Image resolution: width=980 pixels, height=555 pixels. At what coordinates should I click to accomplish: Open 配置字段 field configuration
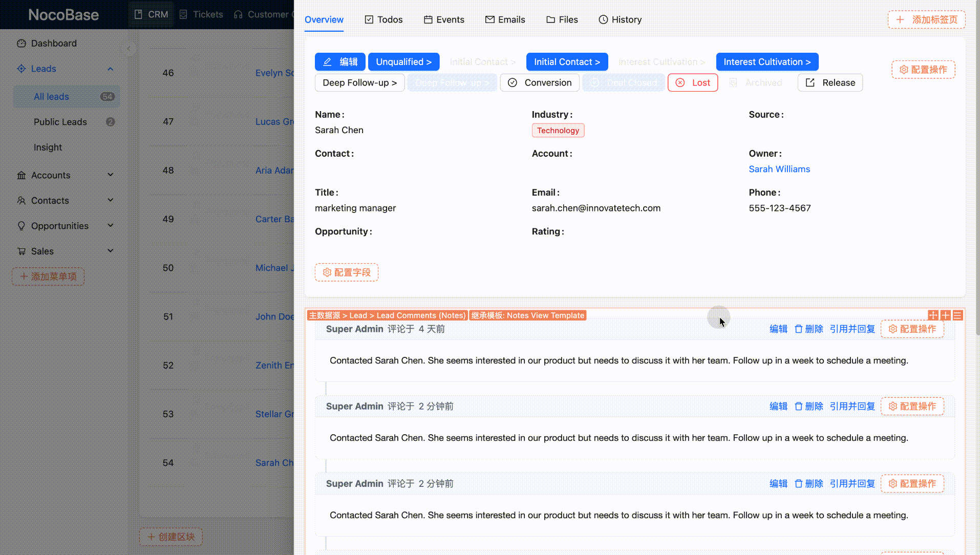point(346,272)
